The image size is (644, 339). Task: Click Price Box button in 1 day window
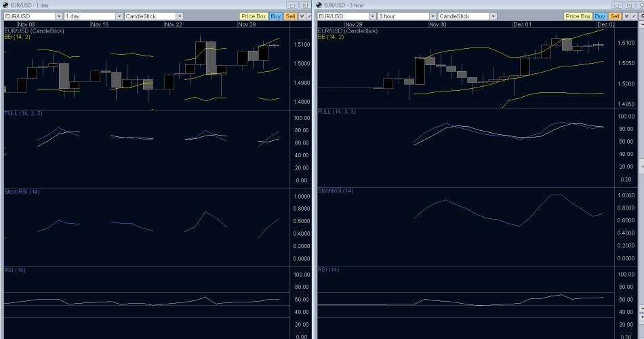[254, 16]
